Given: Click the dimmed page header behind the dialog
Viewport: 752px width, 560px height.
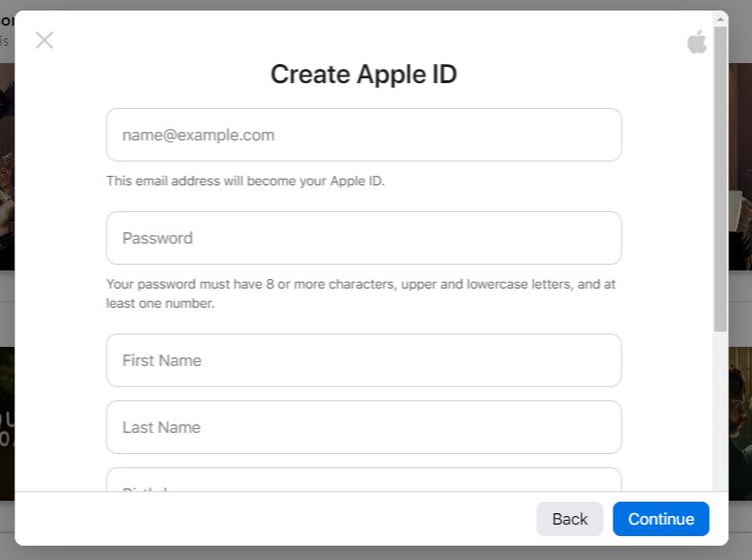Looking at the screenshot, I should [x=6, y=29].
